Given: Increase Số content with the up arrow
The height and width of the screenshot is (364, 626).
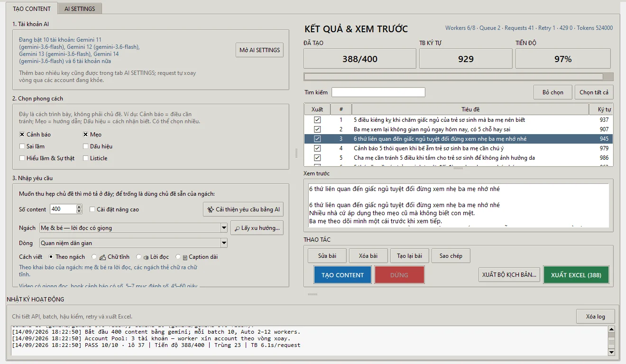Looking at the screenshot, I should point(79,207).
